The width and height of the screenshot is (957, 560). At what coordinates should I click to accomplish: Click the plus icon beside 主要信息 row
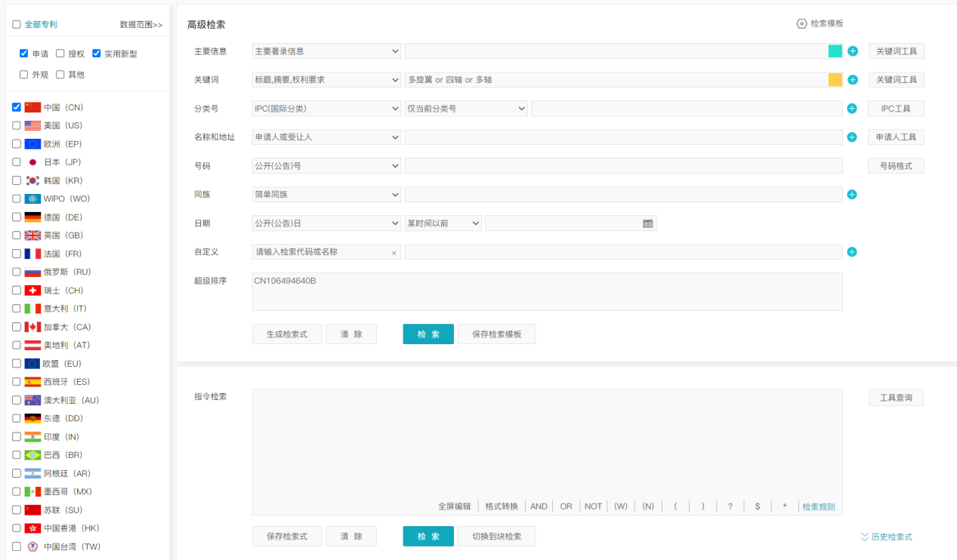(x=852, y=51)
